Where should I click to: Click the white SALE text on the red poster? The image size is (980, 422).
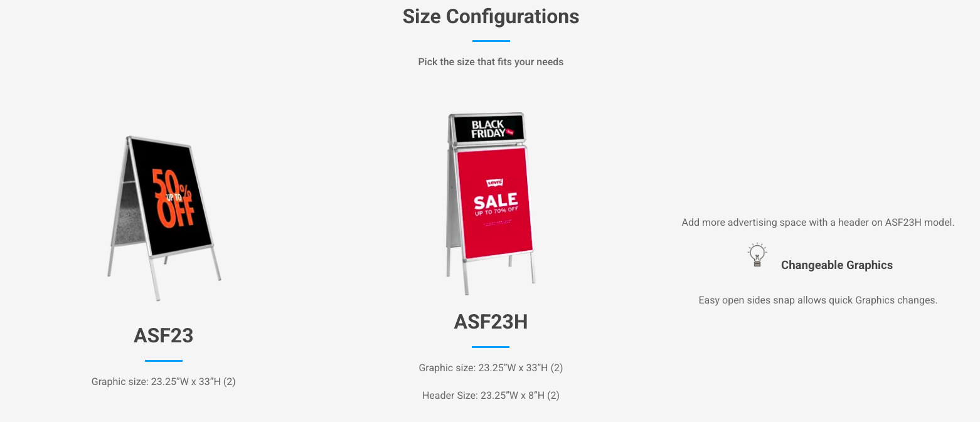click(495, 201)
